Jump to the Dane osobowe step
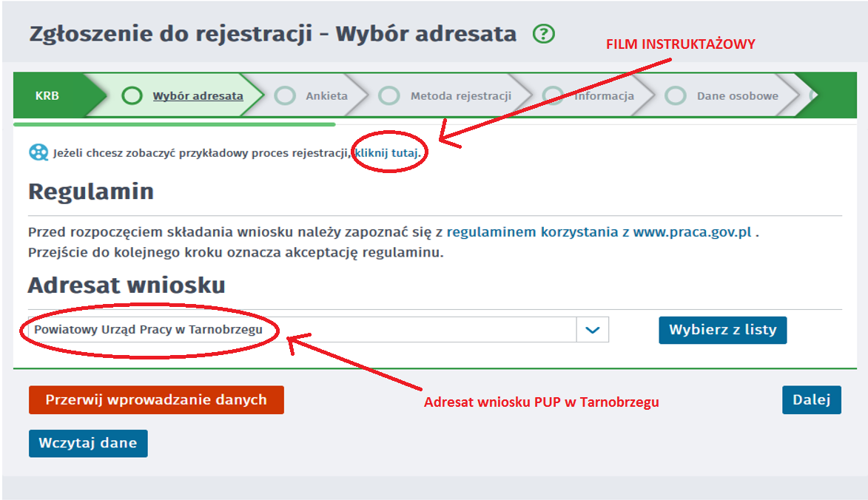This screenshot has width=868, height=500. point(737,95)
